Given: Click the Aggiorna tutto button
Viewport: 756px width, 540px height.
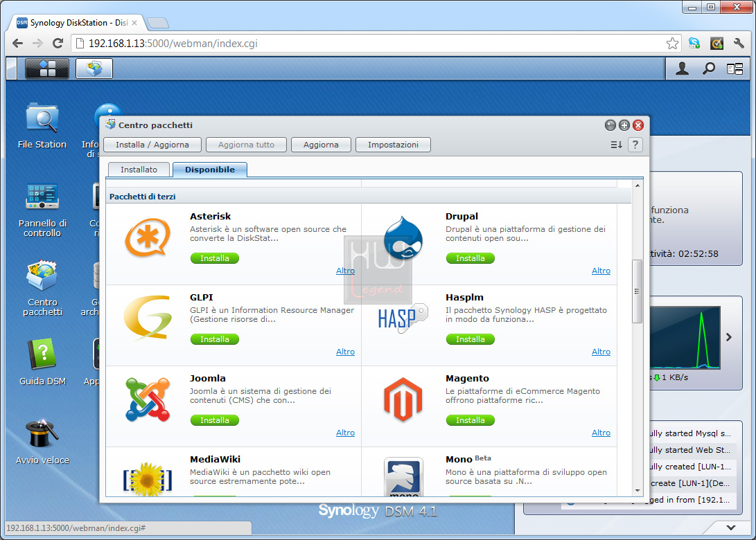Looking at the screenshot, I should [246, 145].
